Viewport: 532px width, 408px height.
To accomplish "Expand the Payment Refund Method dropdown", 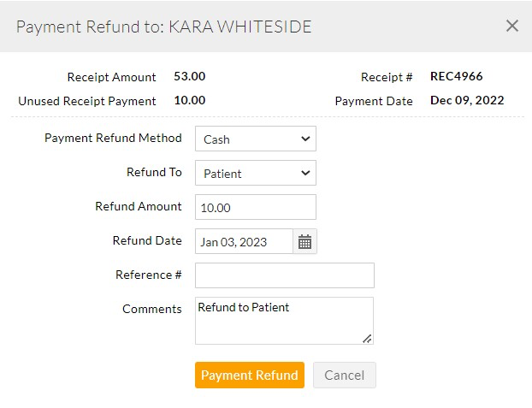I will [x=256, y=139].
